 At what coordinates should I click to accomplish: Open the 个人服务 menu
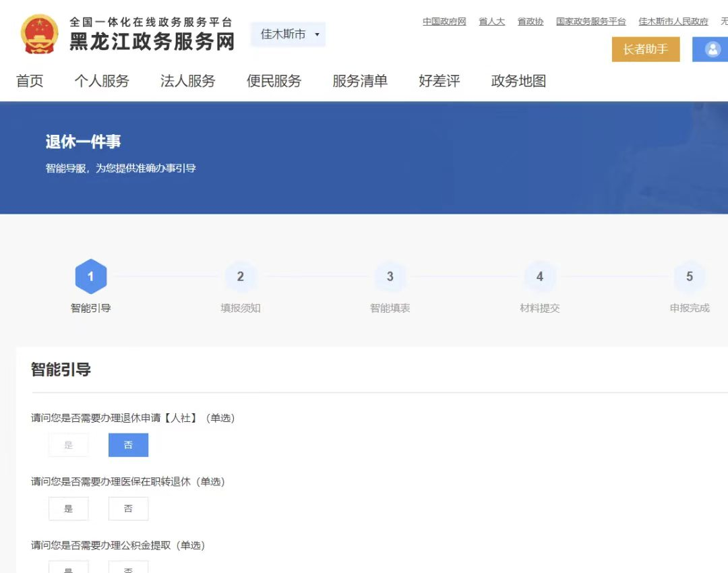tap(102, 82)
